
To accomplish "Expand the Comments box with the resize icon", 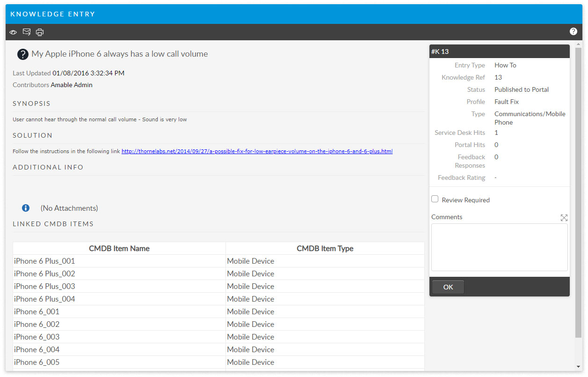I will [x=564, y=218].
